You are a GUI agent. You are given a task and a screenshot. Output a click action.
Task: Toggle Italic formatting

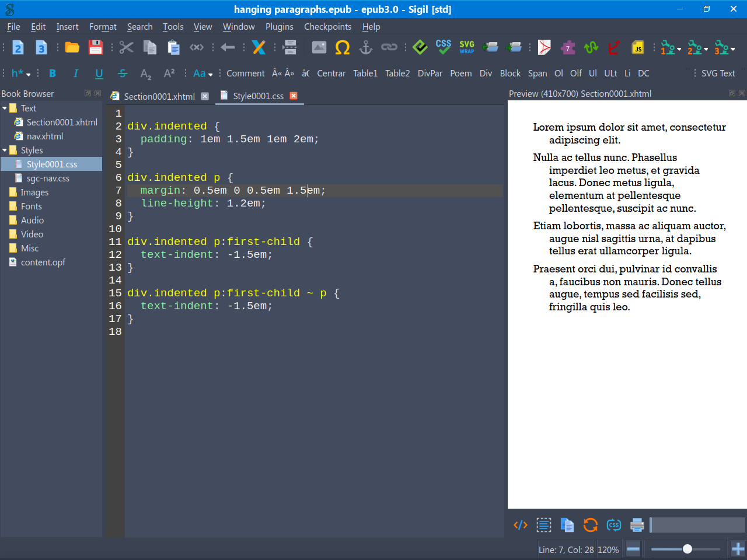click(75, 73)
